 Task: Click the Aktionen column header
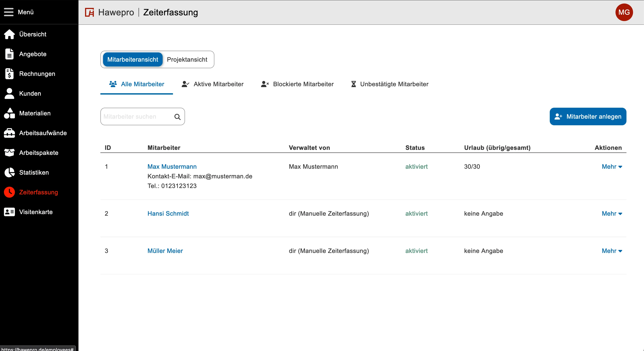click(608, 148)
